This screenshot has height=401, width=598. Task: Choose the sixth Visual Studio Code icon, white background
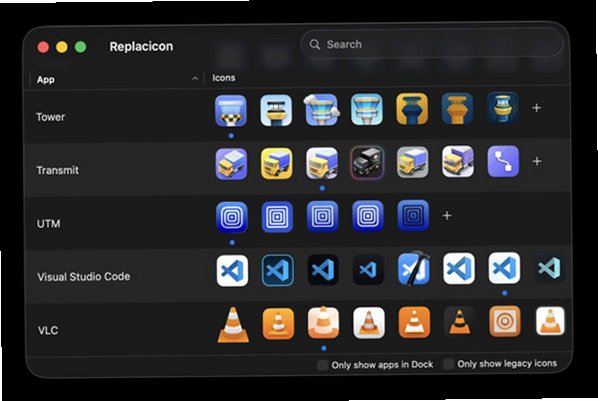459,269
